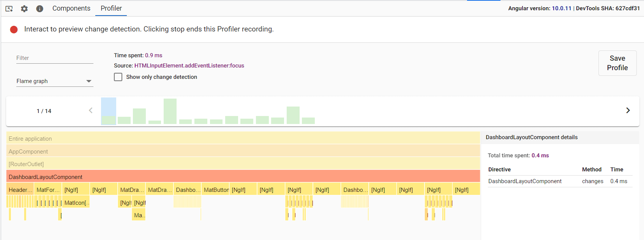Open the Flame graph view dropdown

click(55, 81)
